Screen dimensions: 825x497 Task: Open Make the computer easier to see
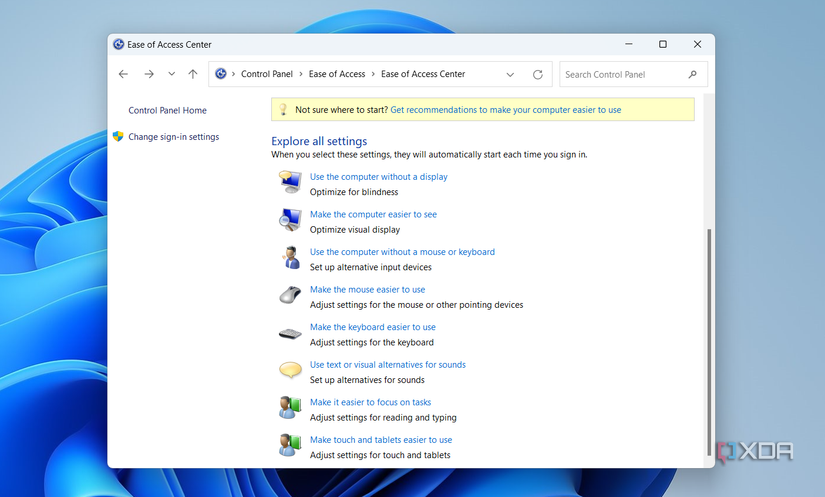373,214
